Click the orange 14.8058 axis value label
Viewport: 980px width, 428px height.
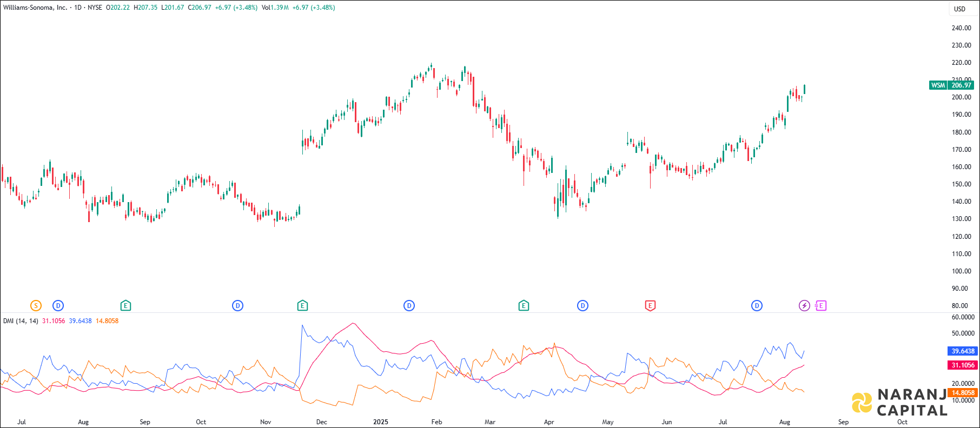[963, 393]
